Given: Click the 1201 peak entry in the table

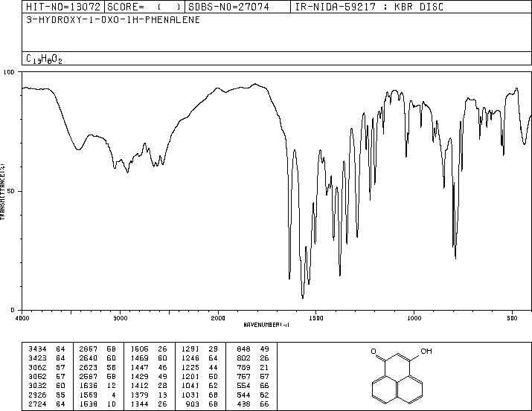Looking at the screenshot, I should pyautogui.click(x=199, y=376).
